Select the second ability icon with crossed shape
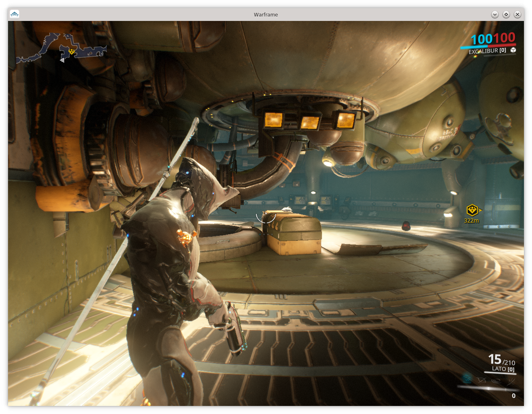This screenshot has width=532, height=414. 482,379
